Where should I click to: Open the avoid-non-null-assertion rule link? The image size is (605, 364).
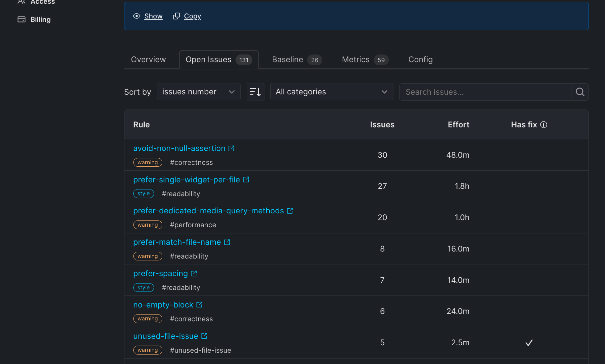pos(179,148)
